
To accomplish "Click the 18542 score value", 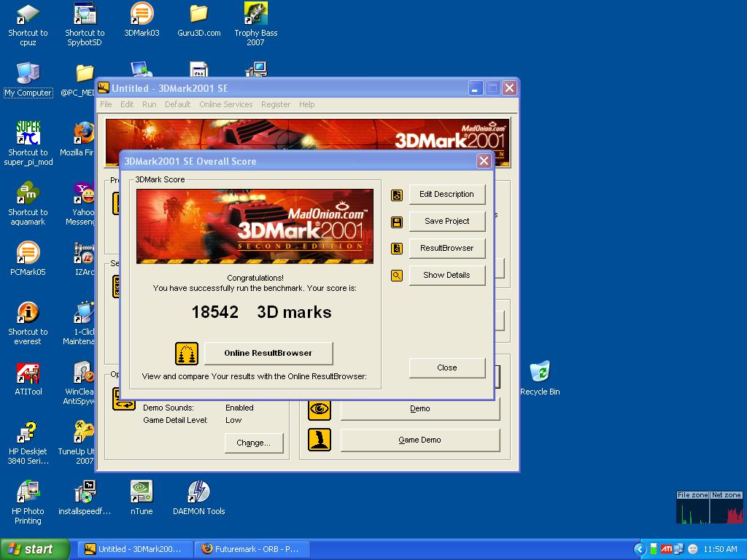I will [x=215, y=312].
